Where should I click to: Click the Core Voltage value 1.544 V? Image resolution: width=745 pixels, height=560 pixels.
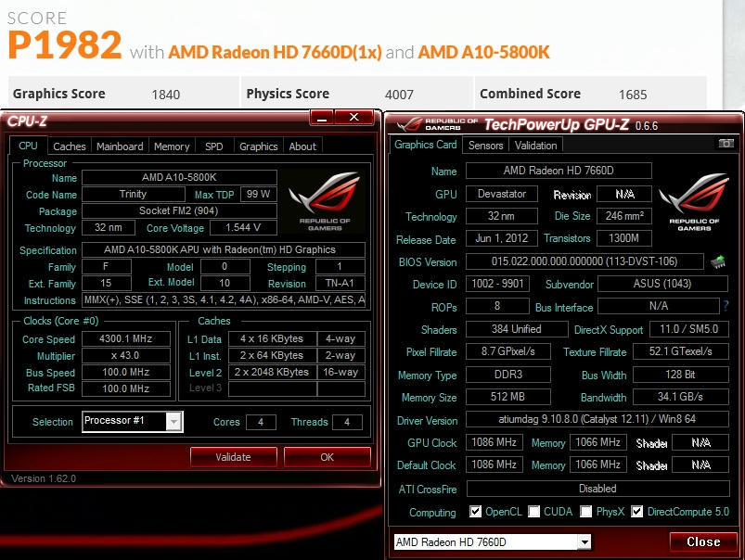coord(243,227)
